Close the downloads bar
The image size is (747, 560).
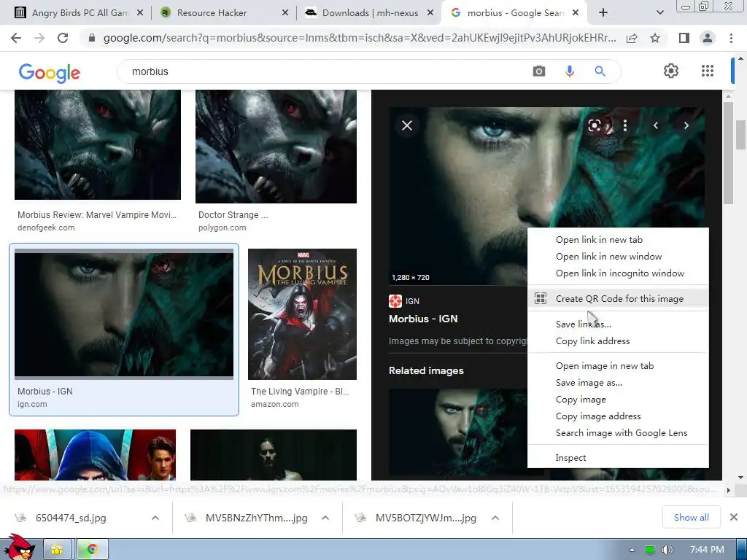coord(734,517)
